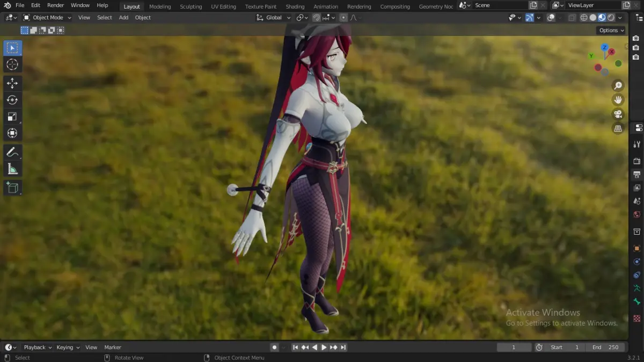The height and width of the screenshot is (362, 644).
Task: Open object types visibility dropdown
Action: 515,17
